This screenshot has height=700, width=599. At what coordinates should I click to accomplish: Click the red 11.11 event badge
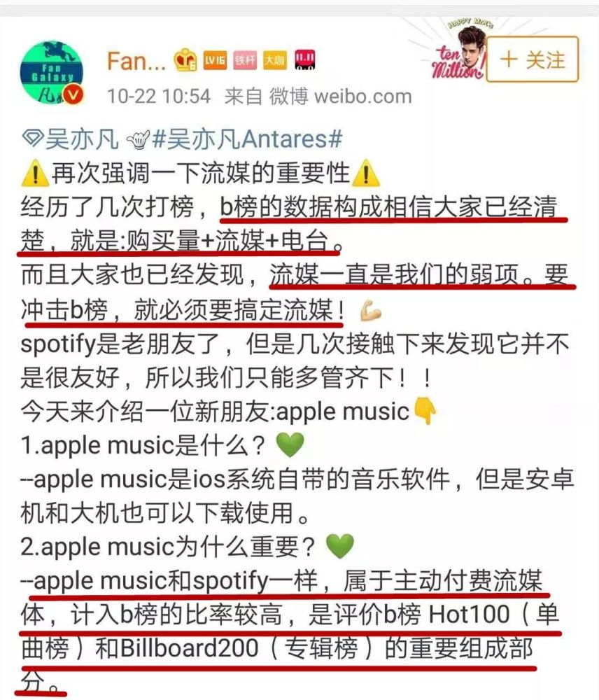(305, 59)
